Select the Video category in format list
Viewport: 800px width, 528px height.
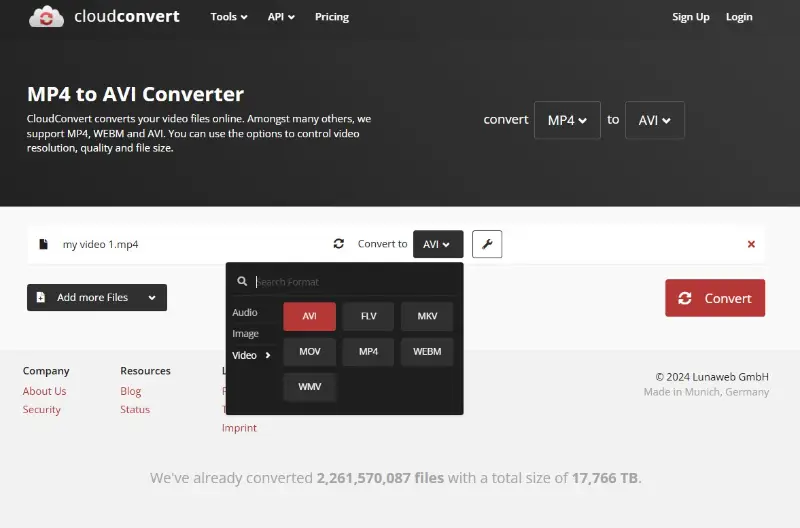(250, 355)
